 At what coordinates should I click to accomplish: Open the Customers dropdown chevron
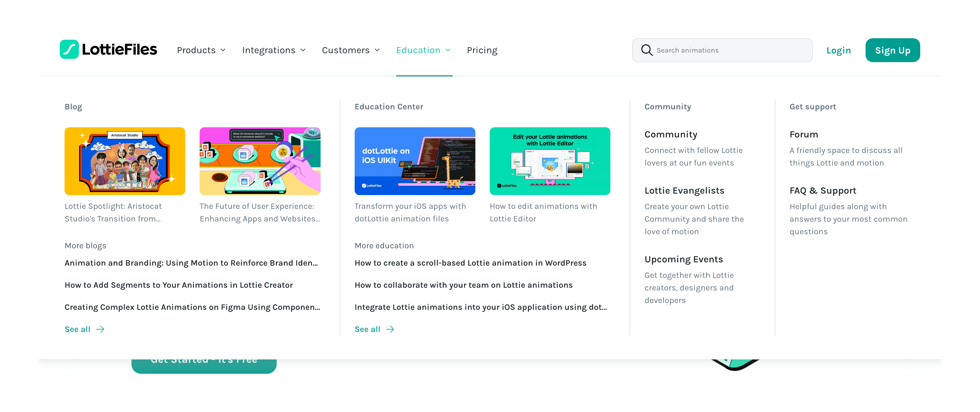coord(377,50)
